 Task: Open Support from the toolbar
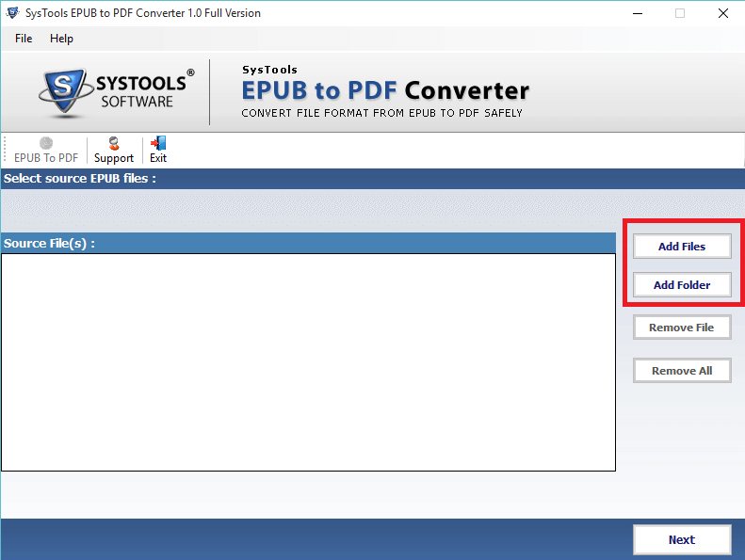[x=114, y=150]
